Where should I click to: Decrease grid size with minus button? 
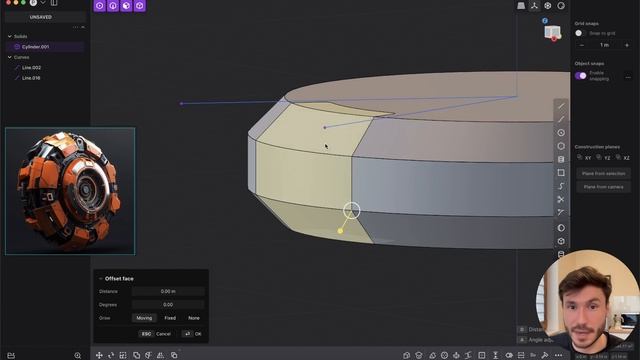click(x=582, y=45)
